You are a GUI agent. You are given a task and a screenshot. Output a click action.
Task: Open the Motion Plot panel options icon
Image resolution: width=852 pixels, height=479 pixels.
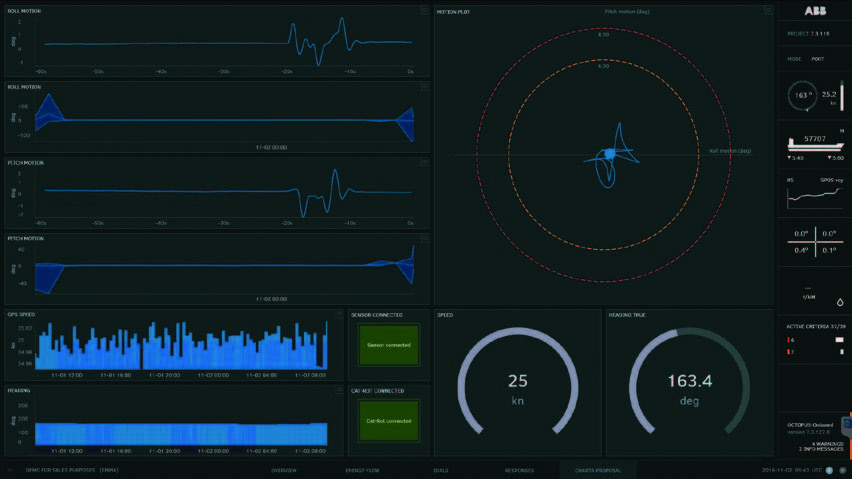[768, 11]
